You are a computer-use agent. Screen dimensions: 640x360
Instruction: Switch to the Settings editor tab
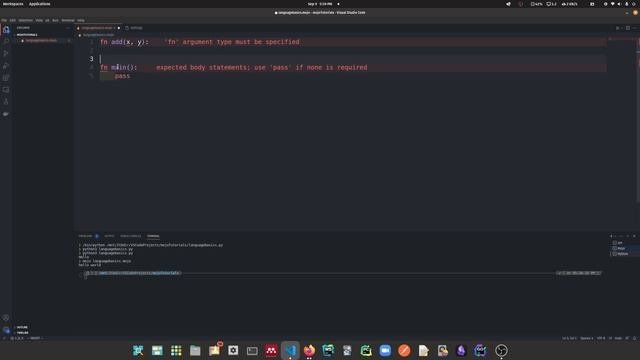point(134,28)
